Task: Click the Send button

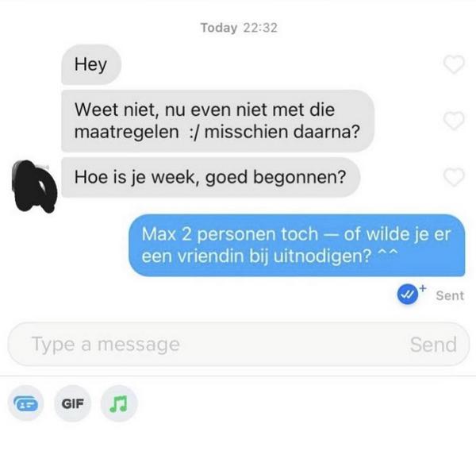Action: (433, 345)
